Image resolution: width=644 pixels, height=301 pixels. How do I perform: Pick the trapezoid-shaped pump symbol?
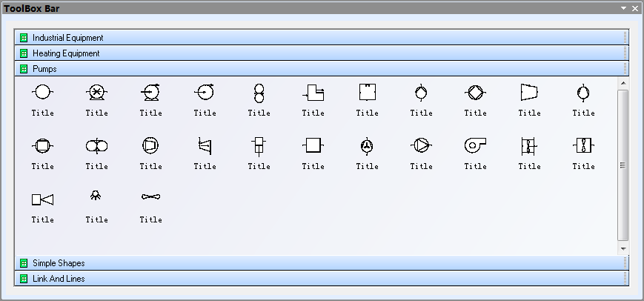coord(529,92)
